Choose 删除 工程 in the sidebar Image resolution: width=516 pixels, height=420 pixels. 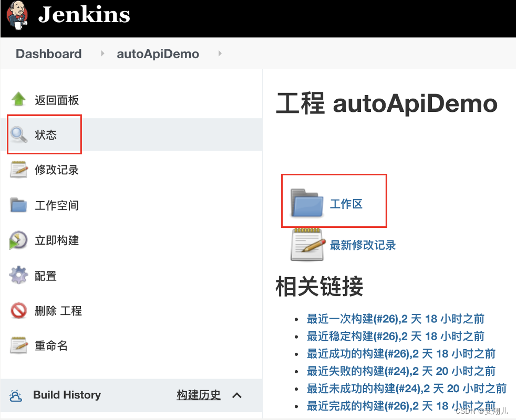tap(58, 311)
